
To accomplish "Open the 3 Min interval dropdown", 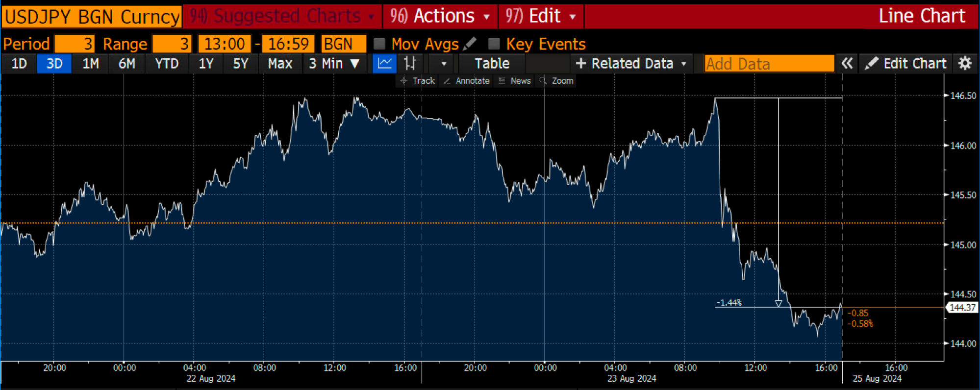I will [334, 64].
